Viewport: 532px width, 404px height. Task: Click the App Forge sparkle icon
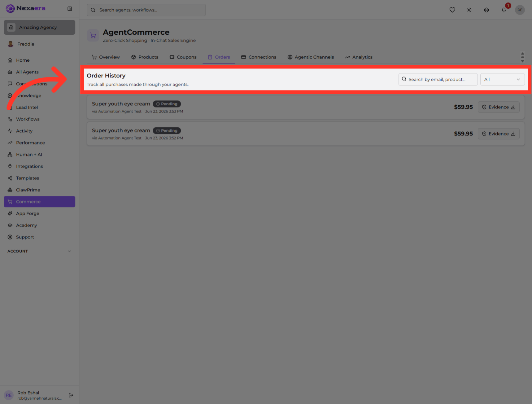click(x=10, y=213)
